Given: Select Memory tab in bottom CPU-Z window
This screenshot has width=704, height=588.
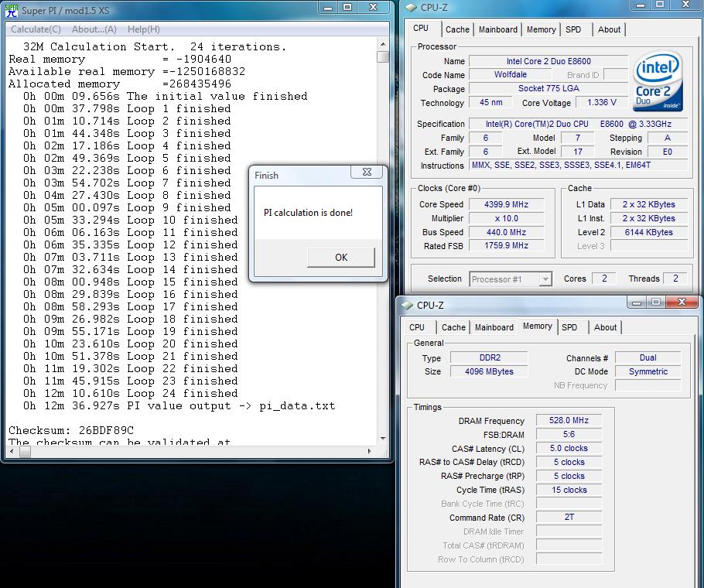Looking at the screenshot, I should pyautogui.click(x=538, y=326).
